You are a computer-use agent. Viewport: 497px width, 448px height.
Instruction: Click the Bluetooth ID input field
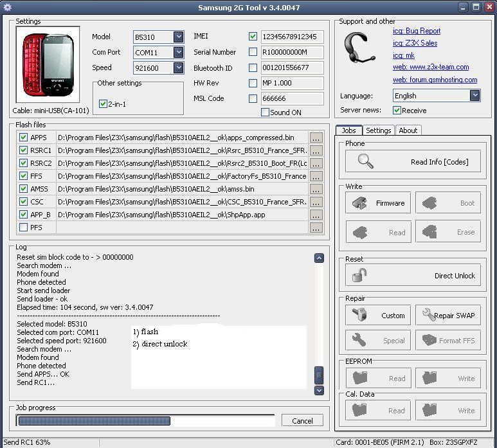tap(292, 67)
